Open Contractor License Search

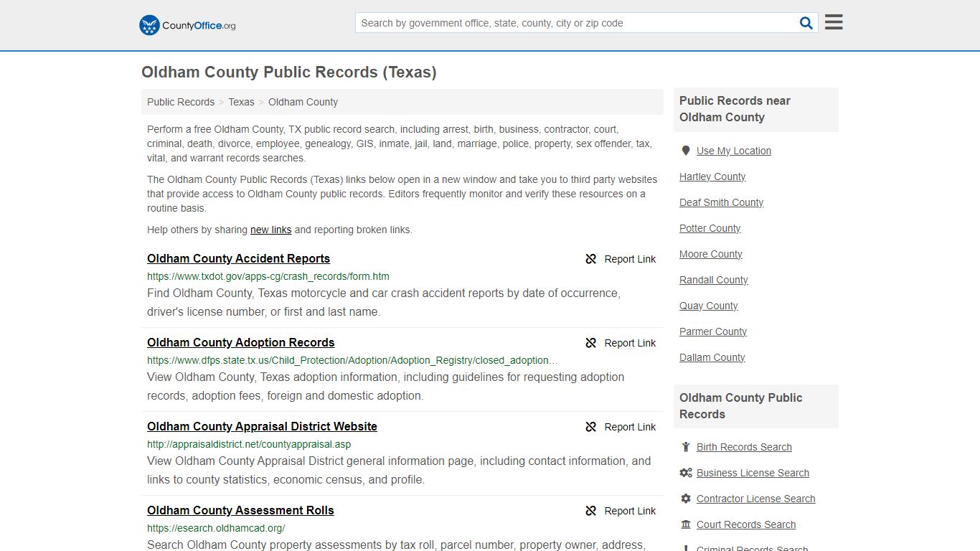[x=755, y=499]
